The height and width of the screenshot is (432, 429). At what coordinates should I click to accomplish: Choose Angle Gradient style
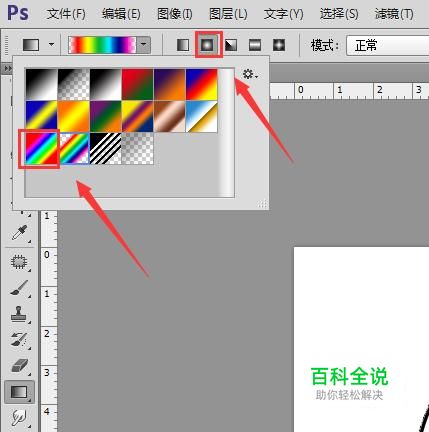coord(231,45)
